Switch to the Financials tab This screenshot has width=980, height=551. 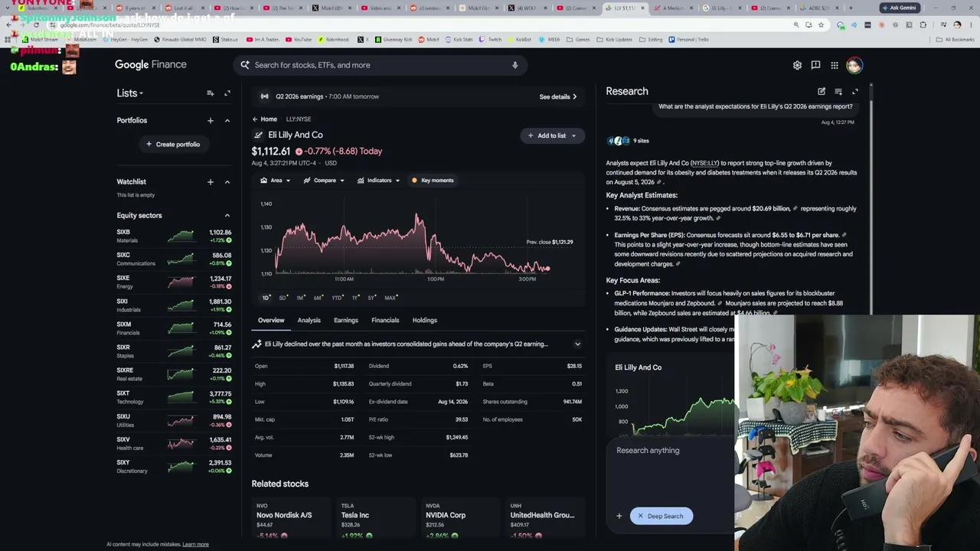[x=385, y=321]
